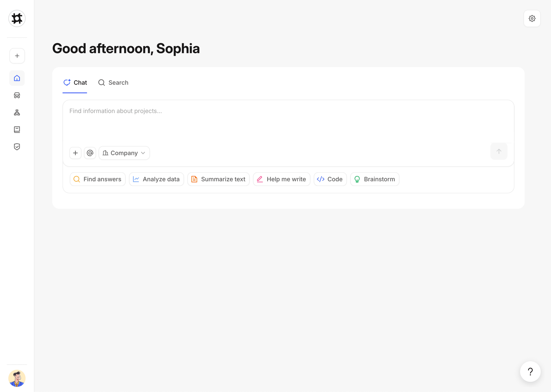551x392 pixels.
Task: Click the @ mention button
Action: [x=90, y=153]
